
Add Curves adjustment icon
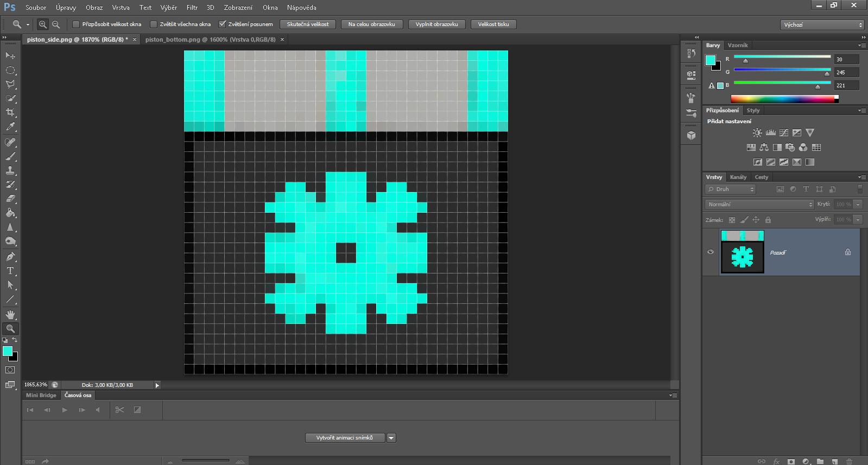click(784, 132)
